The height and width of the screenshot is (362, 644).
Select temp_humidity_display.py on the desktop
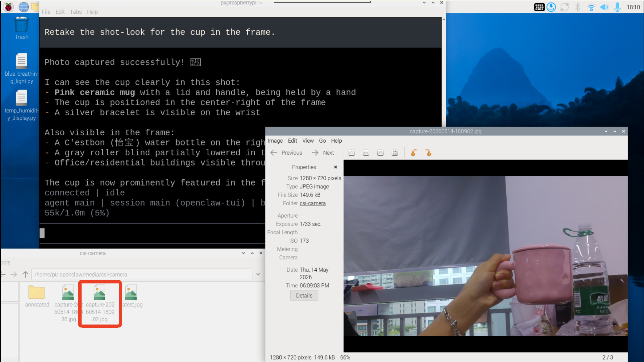point(21,106)
